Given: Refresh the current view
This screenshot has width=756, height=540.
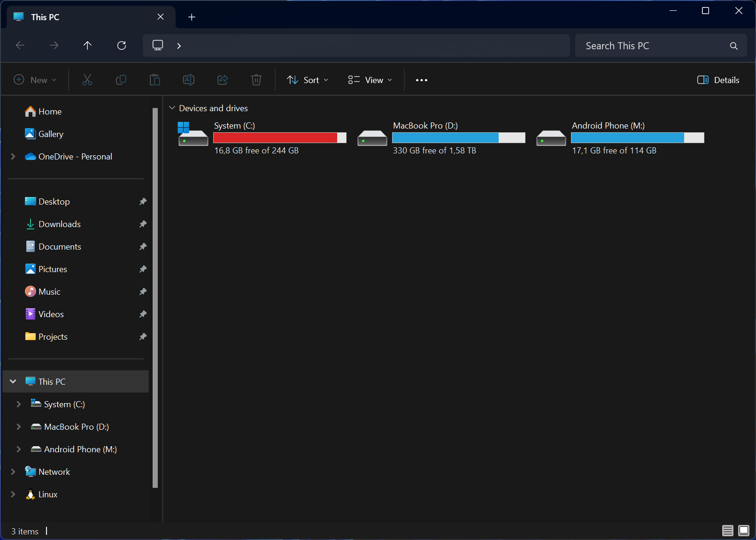Looking at the screenshot, I should point(122,46).
